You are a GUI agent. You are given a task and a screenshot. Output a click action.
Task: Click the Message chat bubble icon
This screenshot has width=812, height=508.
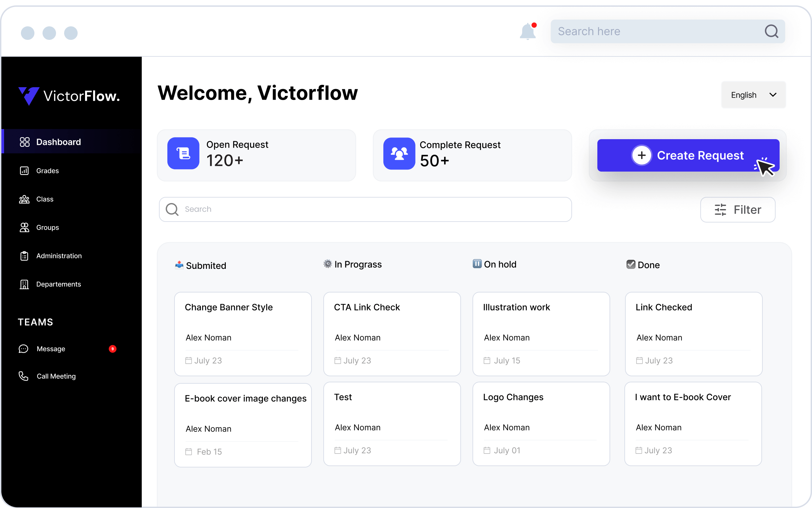coord(23,349)
